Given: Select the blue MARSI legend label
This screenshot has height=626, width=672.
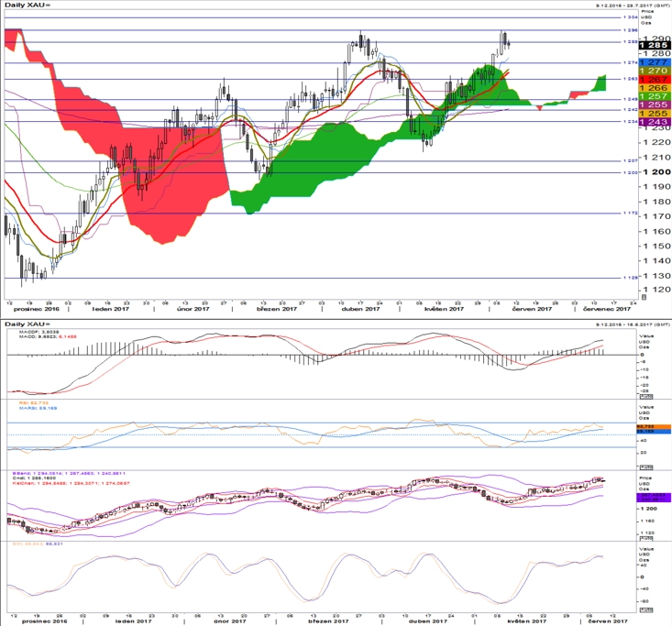Looking at the screenshot, I should click(x=38, y=409).
